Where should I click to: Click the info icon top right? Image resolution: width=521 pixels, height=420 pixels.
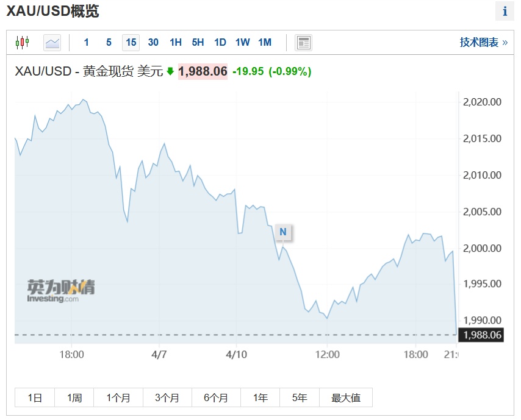(505, 12)
